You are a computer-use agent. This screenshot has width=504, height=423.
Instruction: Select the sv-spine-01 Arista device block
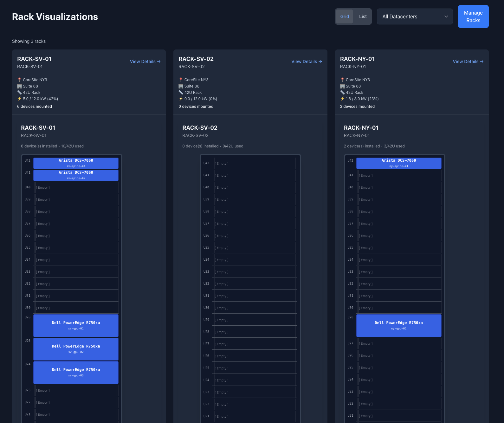coord(76,163)
